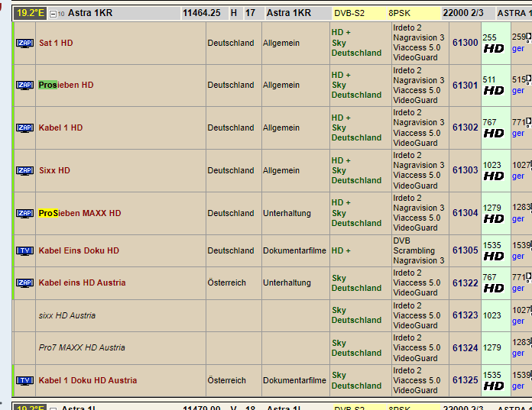Click SID 61302
Viewport: 532px width, 410px height.
(465, 128)
